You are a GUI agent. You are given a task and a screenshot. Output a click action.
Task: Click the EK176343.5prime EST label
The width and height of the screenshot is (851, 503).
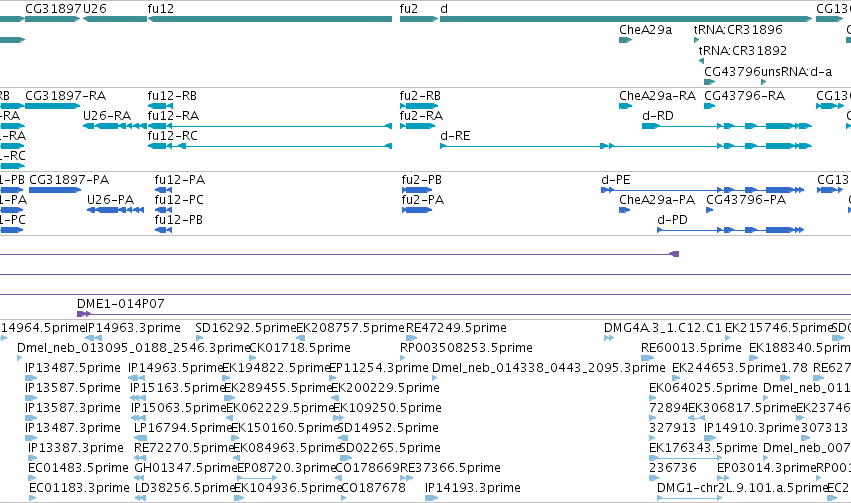coord(703,449)
